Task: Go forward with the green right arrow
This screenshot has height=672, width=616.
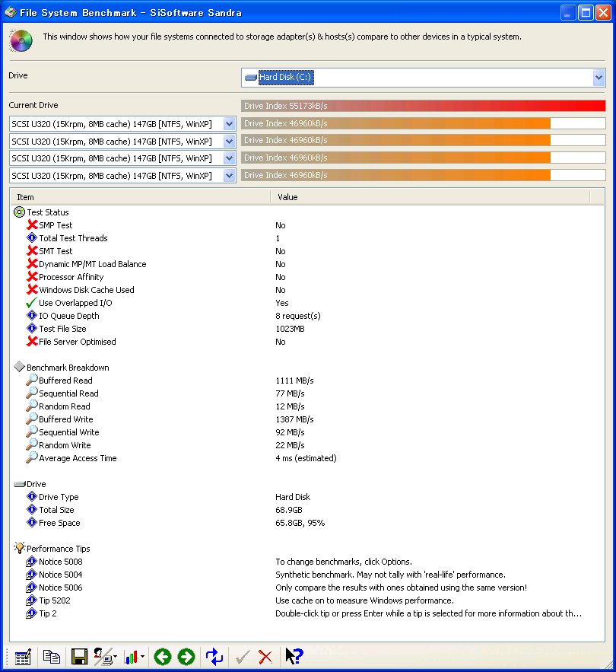Action: coord(186,657)
